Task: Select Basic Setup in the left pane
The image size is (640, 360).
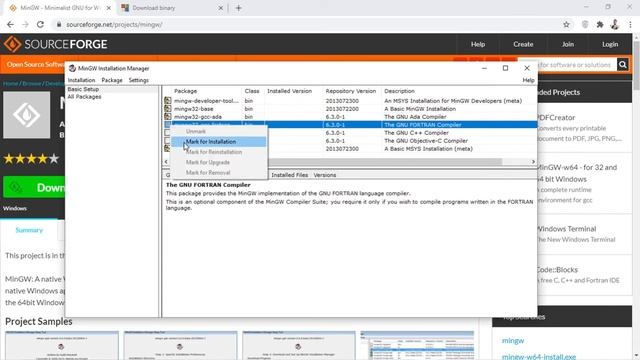Action: point(83,89)
